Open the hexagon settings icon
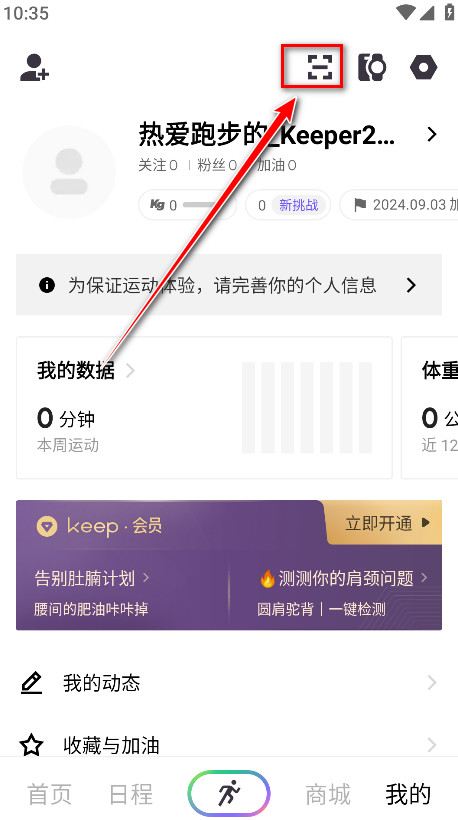This screenshot has width=458, height=820. (423, 67)
